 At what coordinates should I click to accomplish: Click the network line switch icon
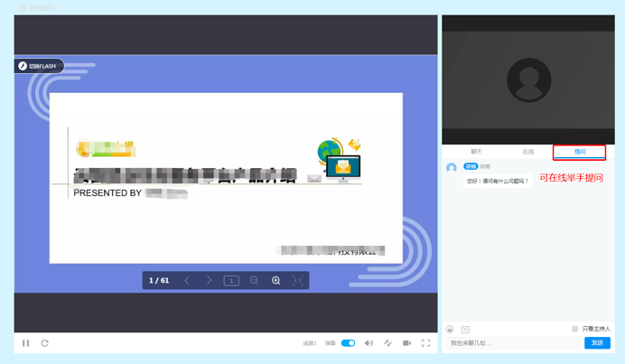tap(387, 343)
